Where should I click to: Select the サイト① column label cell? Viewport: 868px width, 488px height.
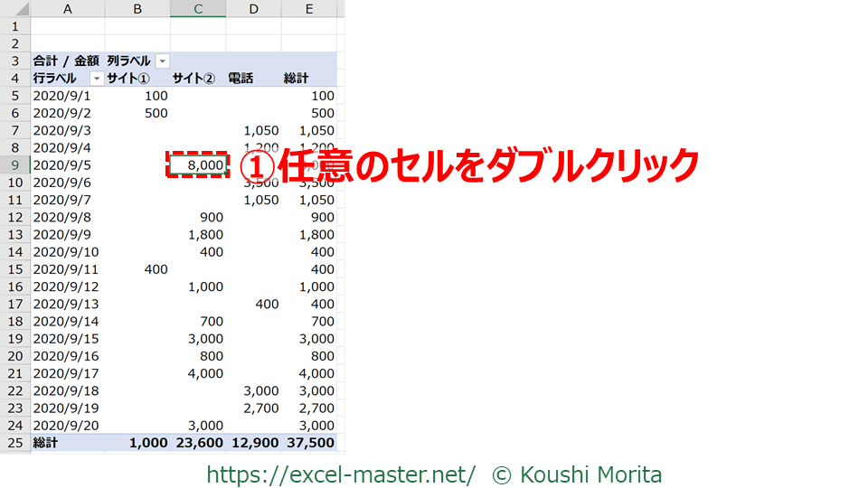tap(135, 79)
